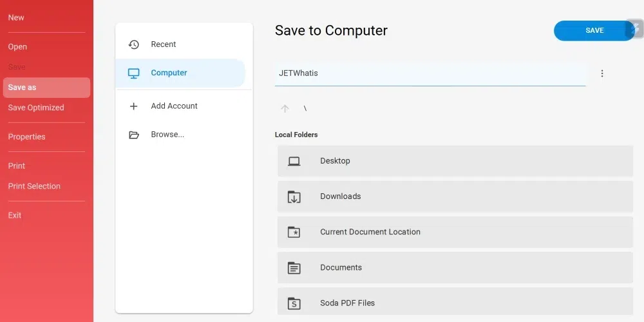The width and height of the screenshot is (644, 322).
Task: Click the Current Document Location star icon
Action: click(294, 232)
